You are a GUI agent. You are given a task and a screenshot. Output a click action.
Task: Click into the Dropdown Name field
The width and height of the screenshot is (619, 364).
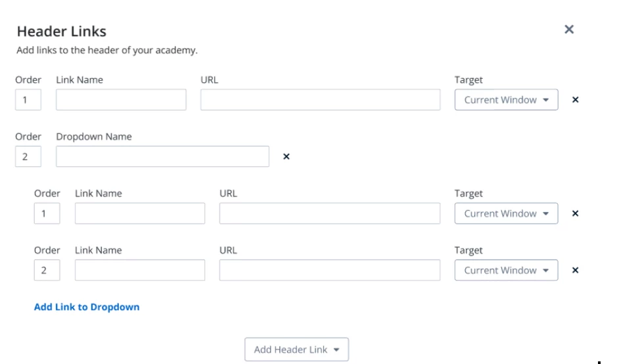point(163,157)
